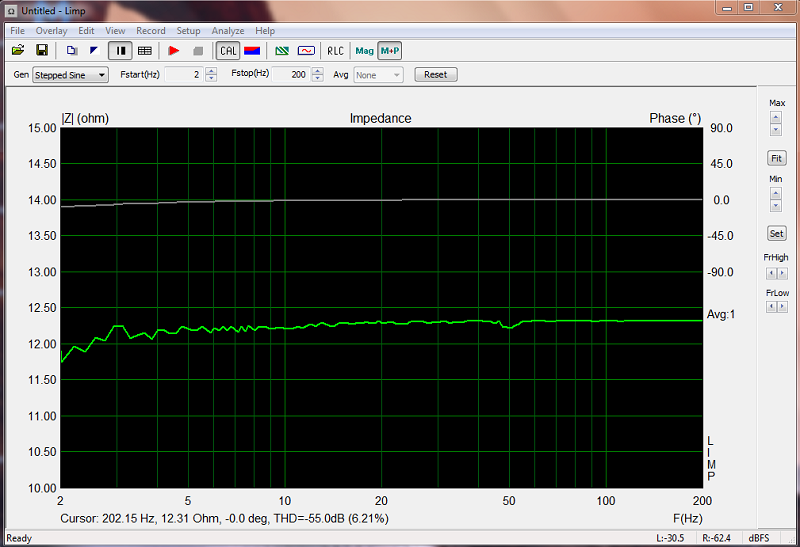
Task: Raise the graph Min with up arrow
Action: [x=776, y=193]
